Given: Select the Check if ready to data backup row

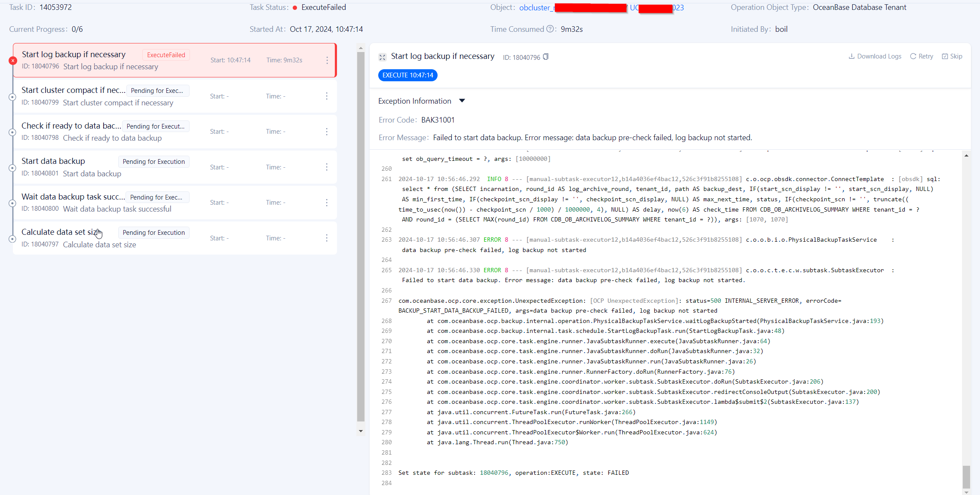Looking at the screenshot, I should [x=175, y=132].
